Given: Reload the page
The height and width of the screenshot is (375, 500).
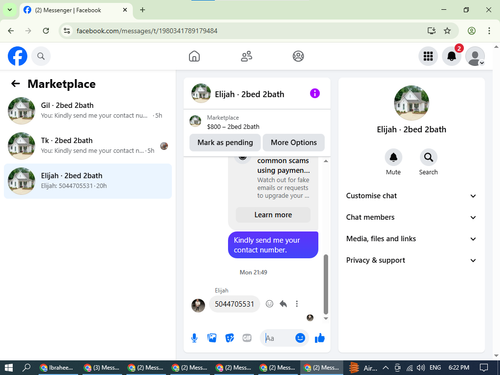Looking at the screenshot, I should click(x=46, y=31).
